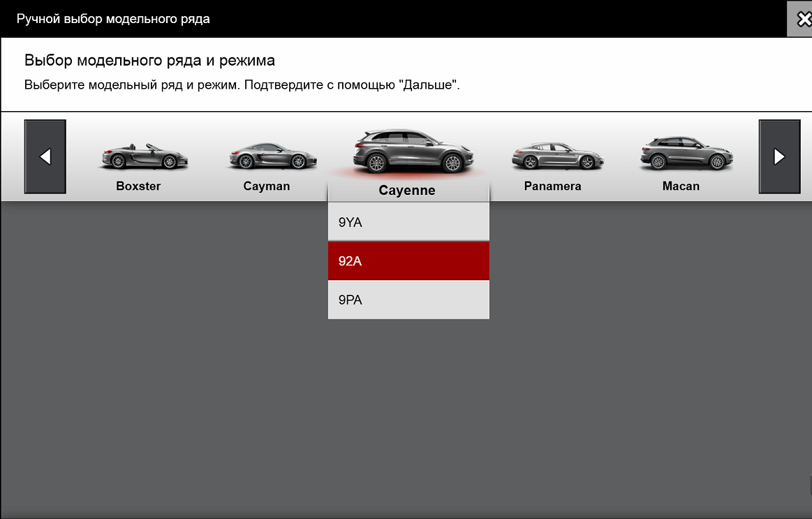Viewport: 812px width, 519px height.
Task: Select the Macan vehicle image
Action: (684, 154)
